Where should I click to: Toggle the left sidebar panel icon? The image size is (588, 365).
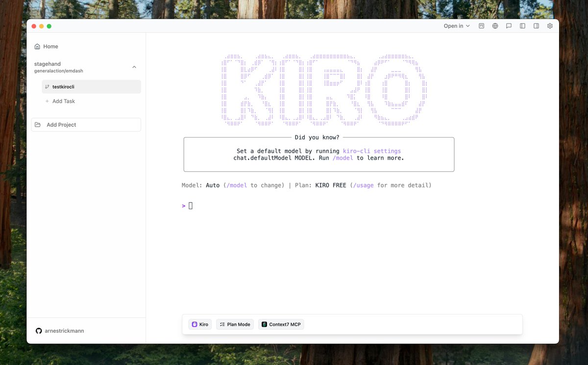pos(523,26)
